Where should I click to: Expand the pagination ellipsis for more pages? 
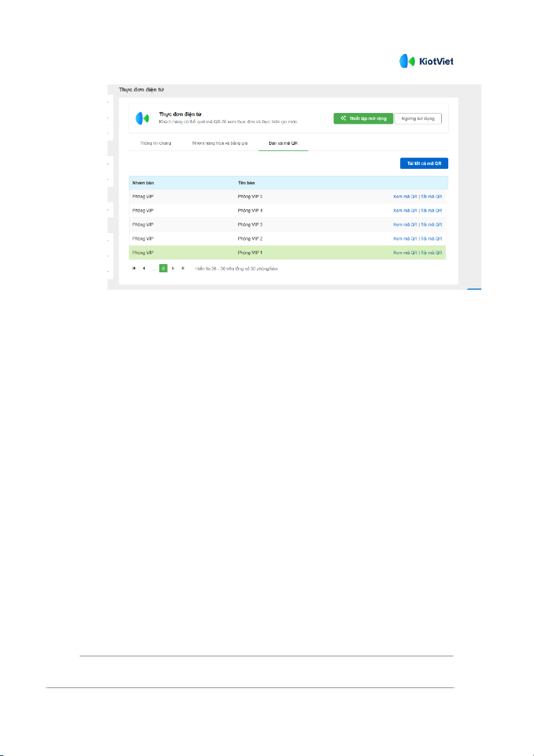(154, 269)
